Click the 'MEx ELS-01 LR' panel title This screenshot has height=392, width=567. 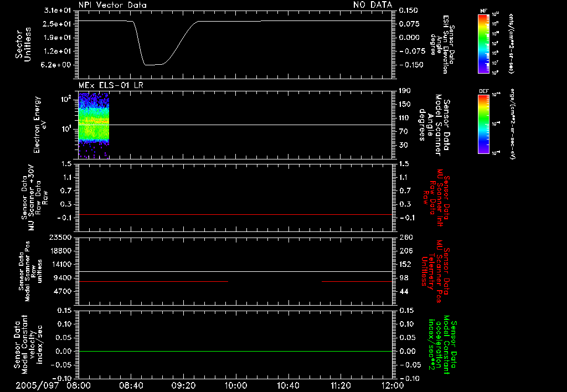tap(111, 85)
